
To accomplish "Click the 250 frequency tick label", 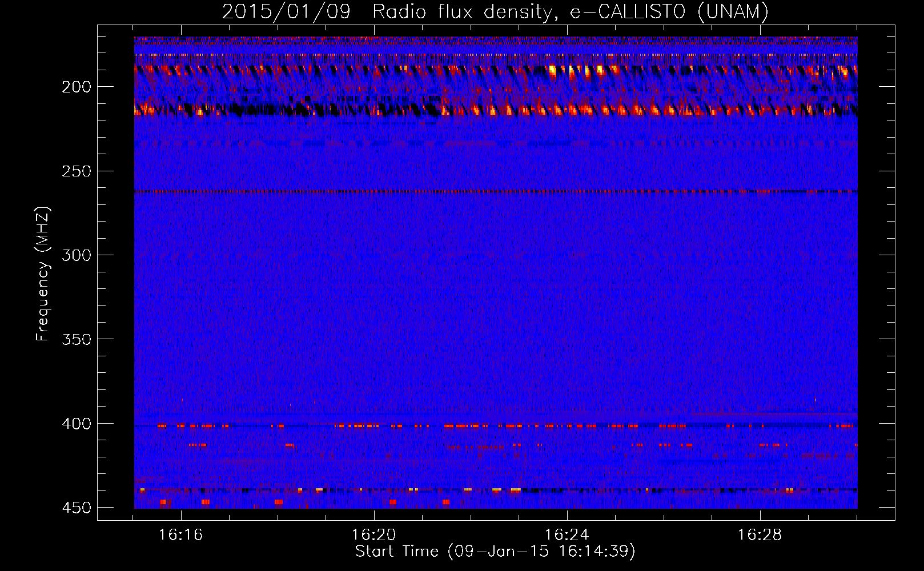I will point(77,171).
